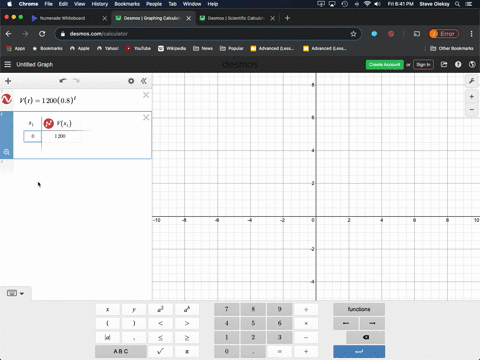
Task: Insert a to the b exponent
Action: pyautogui.click(x=187, y=309)
